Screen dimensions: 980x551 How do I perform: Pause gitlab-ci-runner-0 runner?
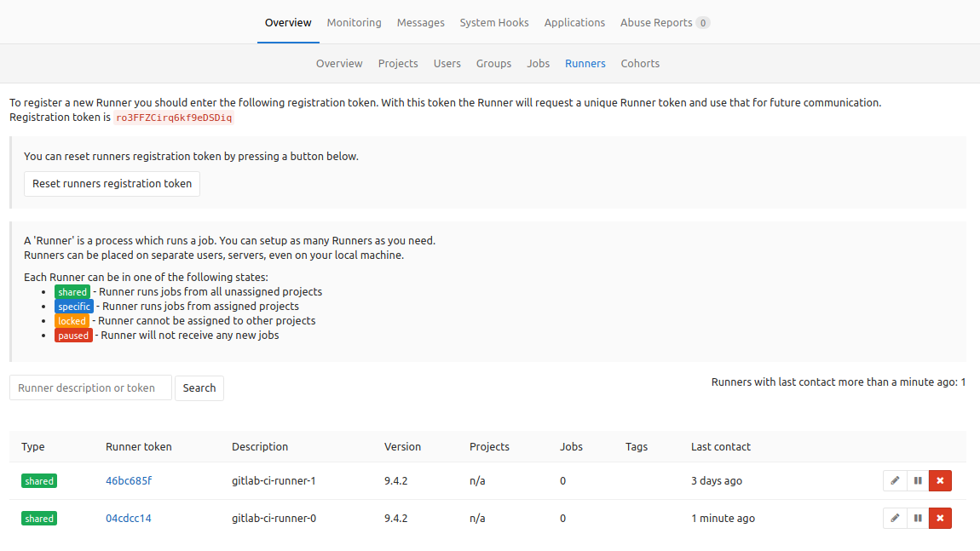(x=917, y=518)
